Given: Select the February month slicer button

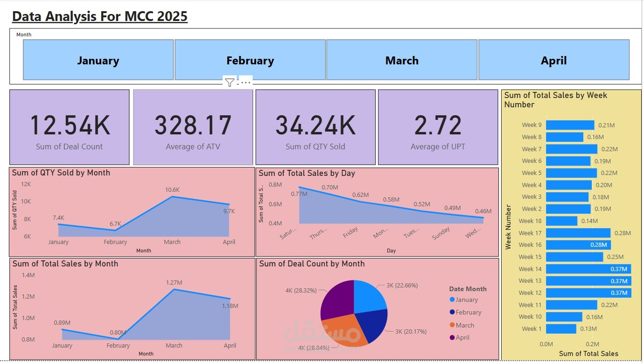Looking at the screenshot, I should [x=250, y=60].
